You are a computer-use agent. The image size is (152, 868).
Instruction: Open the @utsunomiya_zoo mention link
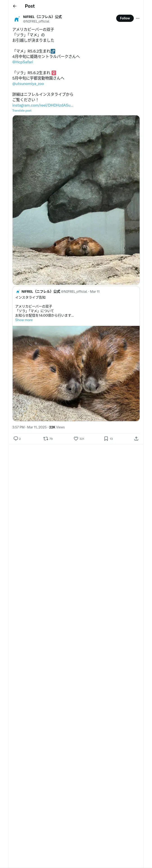click(28, 84)
